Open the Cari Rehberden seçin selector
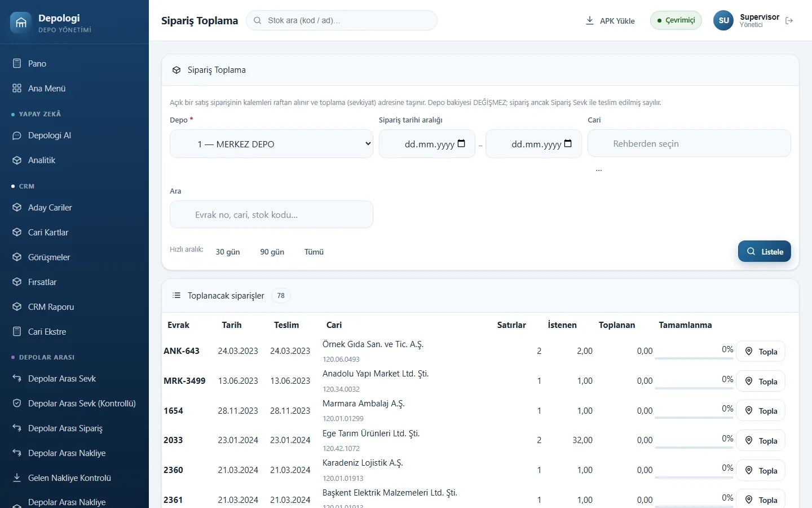 click(x=689, y=143)
